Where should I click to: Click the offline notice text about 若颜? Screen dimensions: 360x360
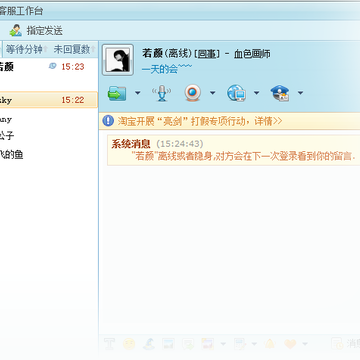[x=243, y=156]
